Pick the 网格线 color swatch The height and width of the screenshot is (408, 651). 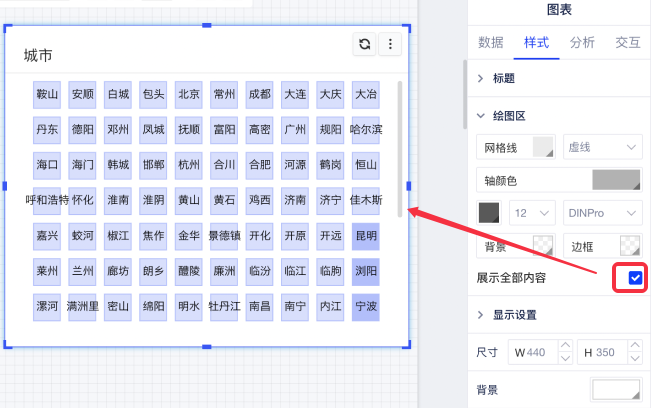coord(543,147)
